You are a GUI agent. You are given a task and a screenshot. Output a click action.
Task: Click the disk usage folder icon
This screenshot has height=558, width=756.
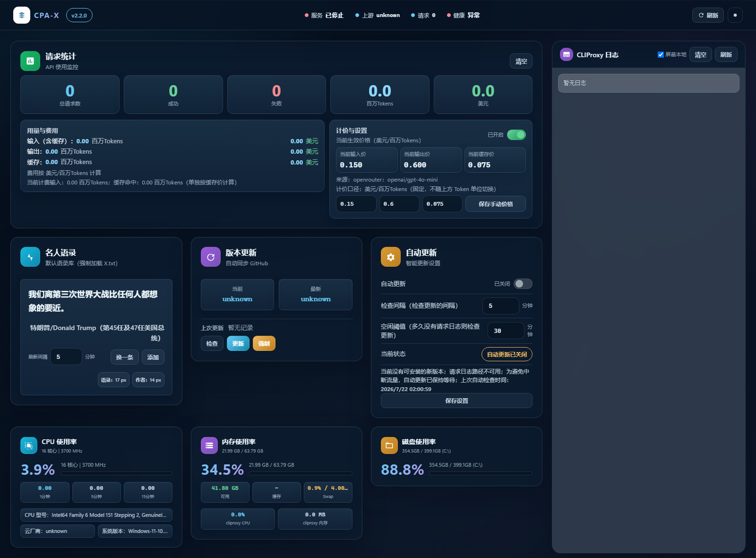[x=389, y=445]
